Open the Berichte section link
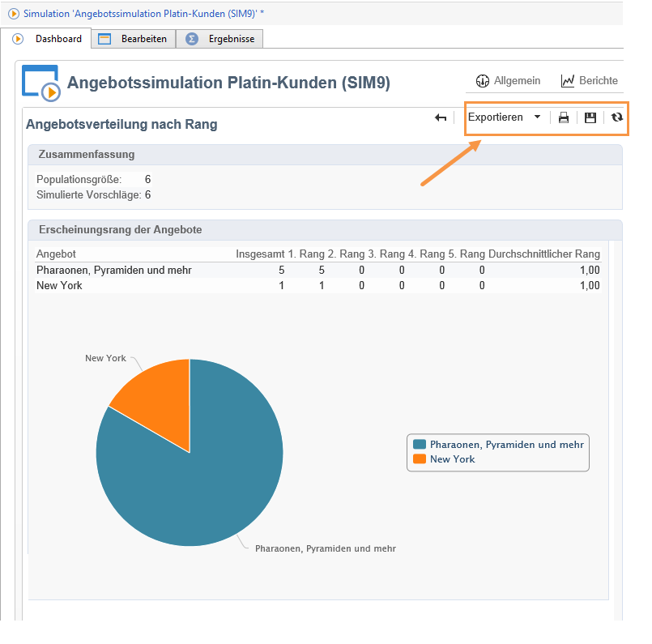Viewport: 652px width, 644px height. [589, 81]
